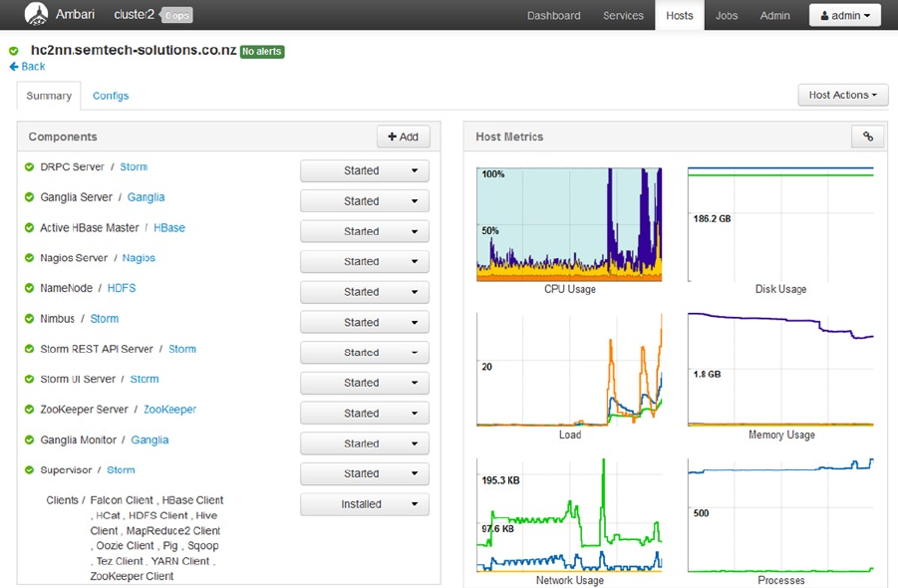
Task: Open Storm link beside Storm REST API Server
Action: pos(182,349)
